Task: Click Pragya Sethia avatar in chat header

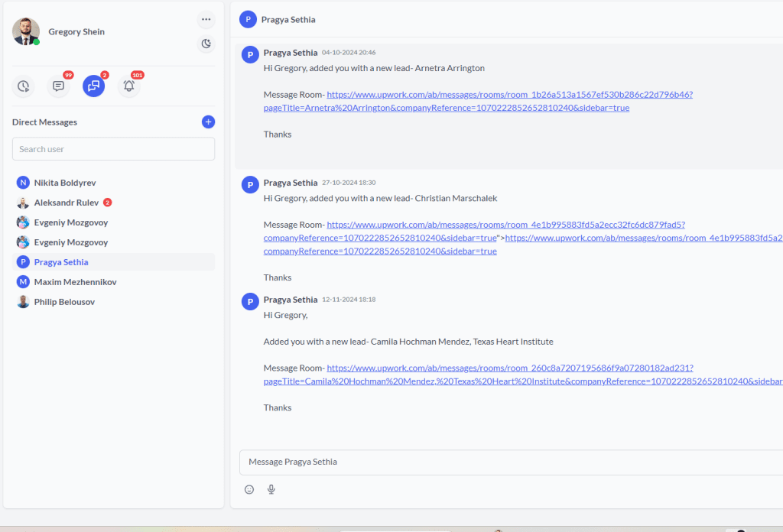Action: coord(248,20)
